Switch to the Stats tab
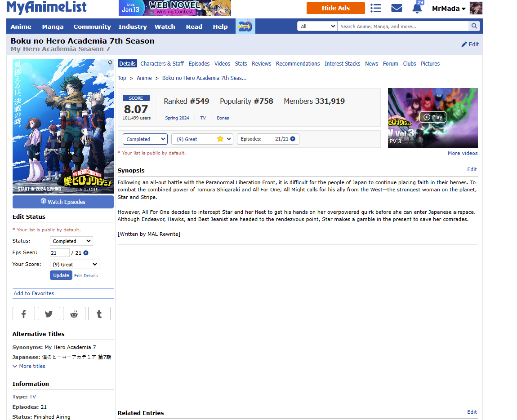 tap(241, 64)
